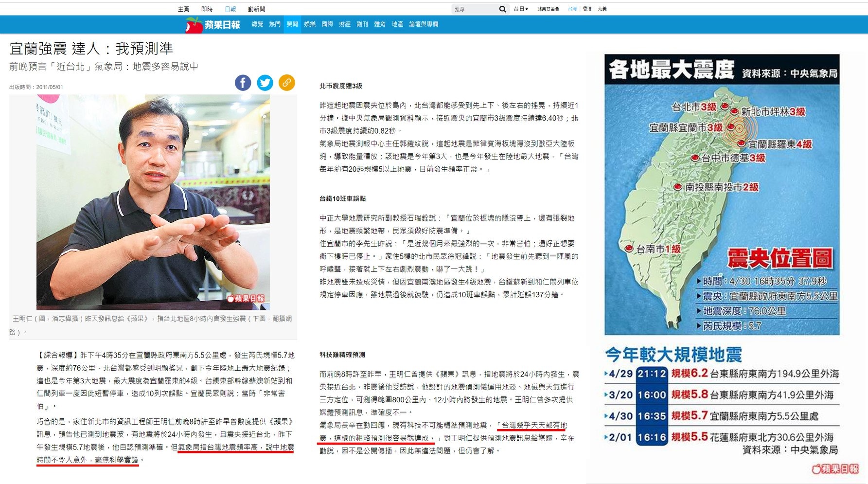Click the 新北市坪林3級 map label
Viewport: 868px width, 484px height.
point(773,112)
